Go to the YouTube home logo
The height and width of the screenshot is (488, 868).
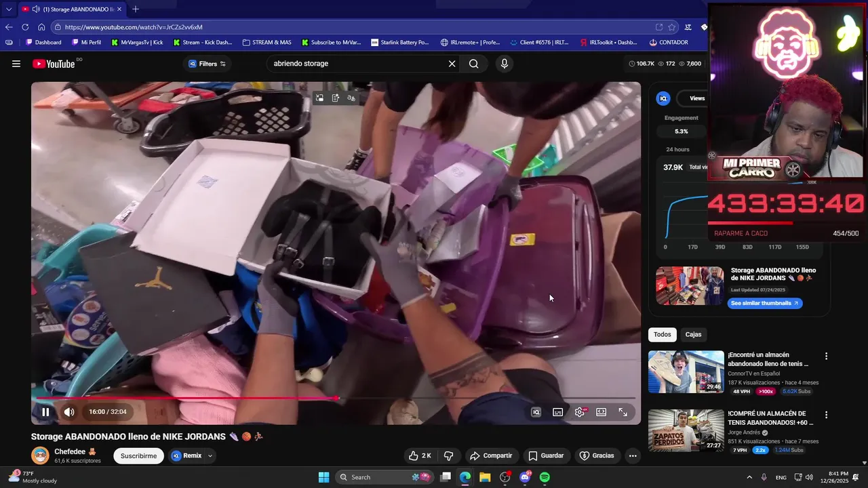(54, 64)
